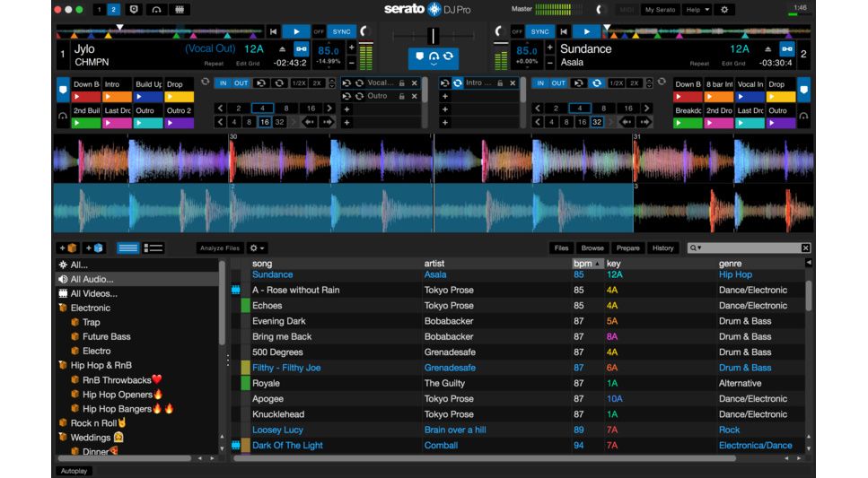The image size is (868, 478).
Task: Open the search field filter dropdown
Action: pyautogui.click(x=697, y=248)
